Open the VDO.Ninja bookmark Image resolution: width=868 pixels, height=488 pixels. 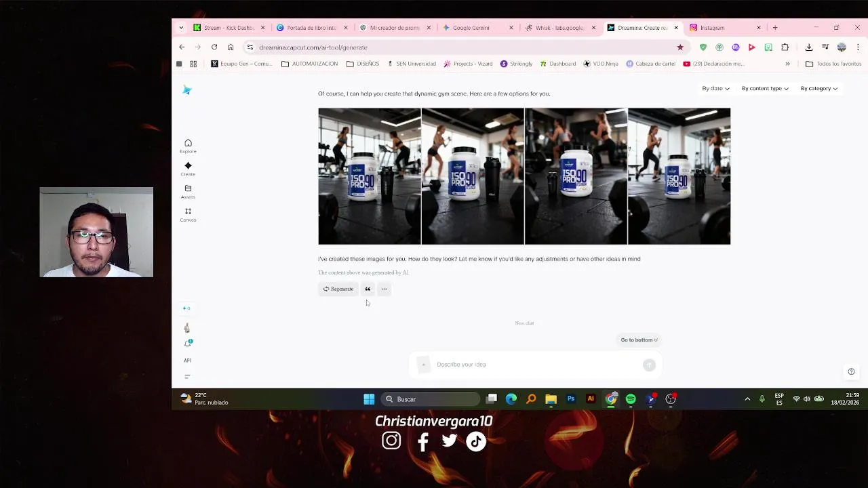[x=601, y=64]
